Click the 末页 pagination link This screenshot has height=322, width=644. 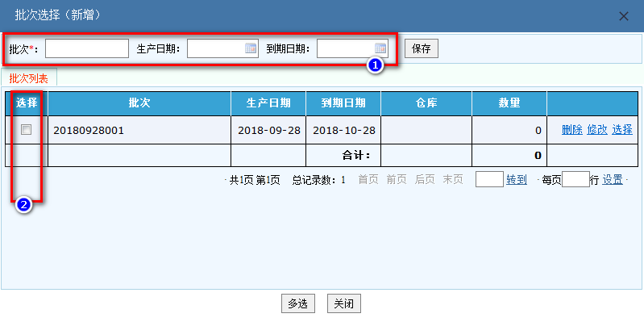tap(453, 180)
